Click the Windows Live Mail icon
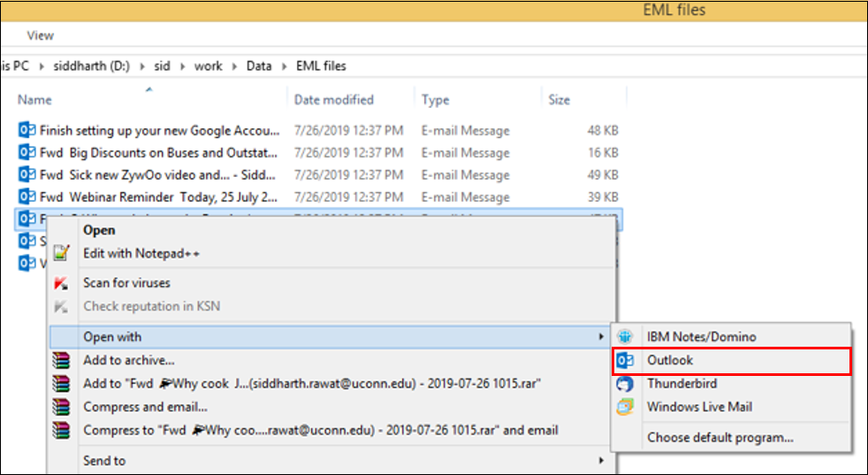 tap(625, 407)
